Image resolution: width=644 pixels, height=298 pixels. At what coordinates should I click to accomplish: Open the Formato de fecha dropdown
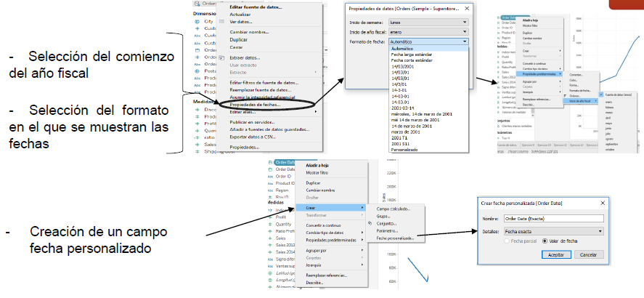tap(428, 41)
